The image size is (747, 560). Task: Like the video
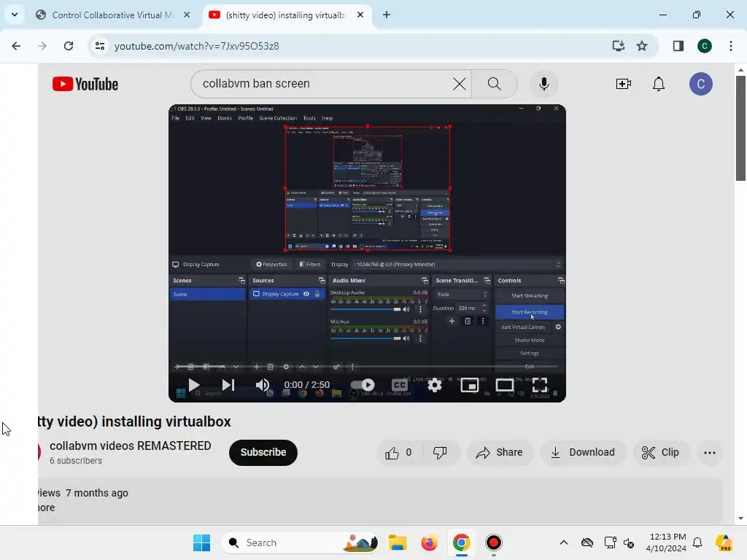399,452
